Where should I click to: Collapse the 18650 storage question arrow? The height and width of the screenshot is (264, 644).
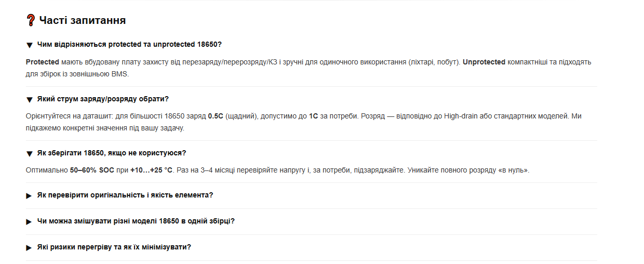tap(29, 153)
